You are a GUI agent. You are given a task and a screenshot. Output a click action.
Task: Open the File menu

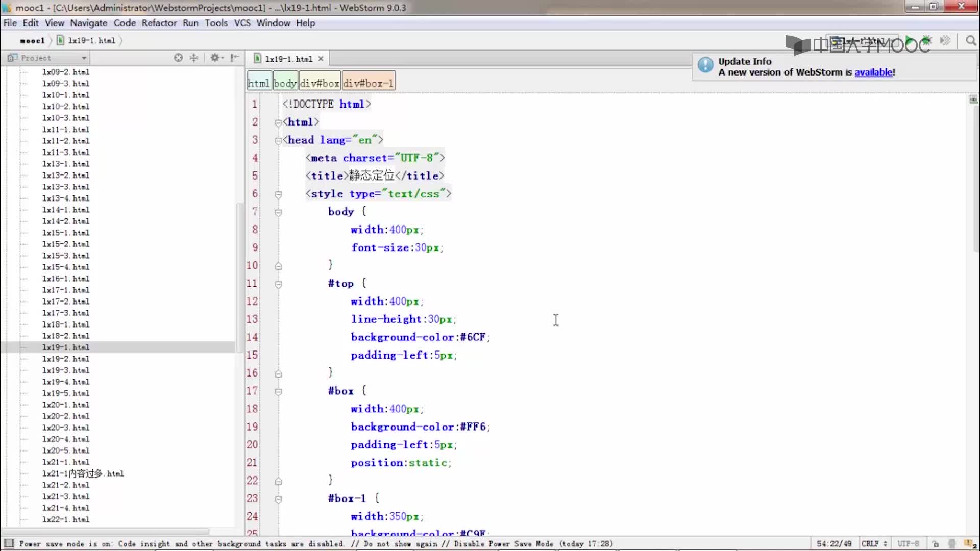point(10,23)
